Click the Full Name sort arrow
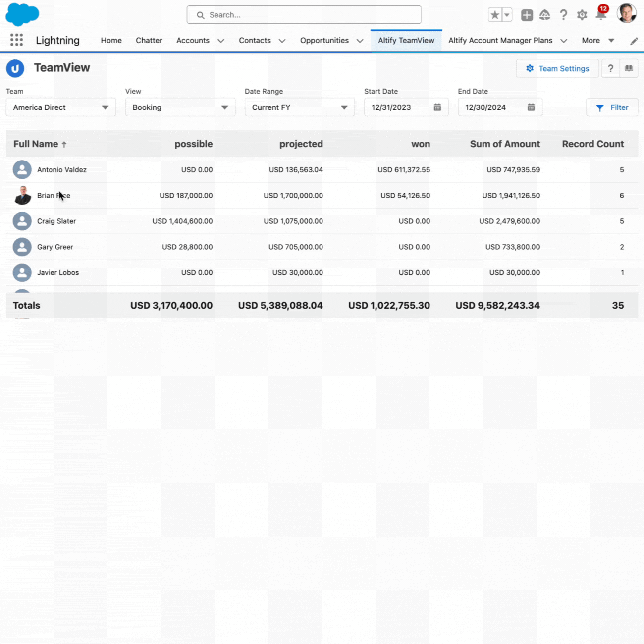 click(x=64, y=144)
